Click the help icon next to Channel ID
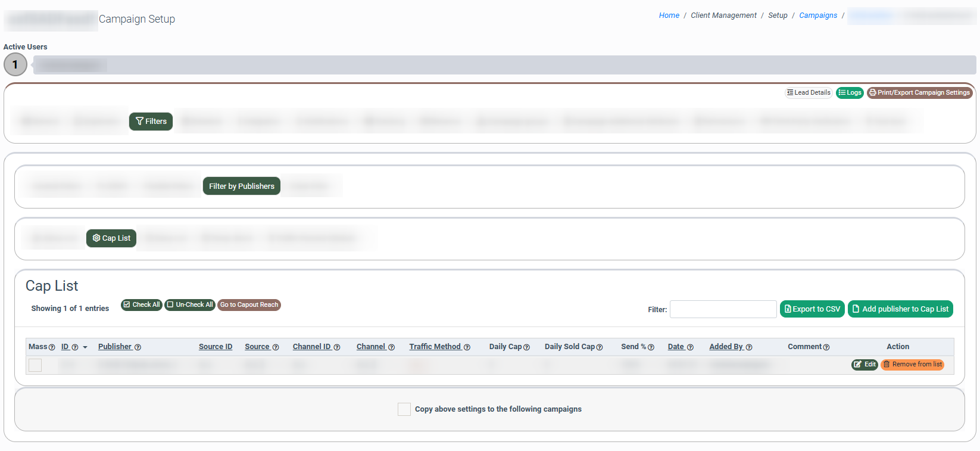The width and height of the screenshot is (980, 451). pos(337,347)
